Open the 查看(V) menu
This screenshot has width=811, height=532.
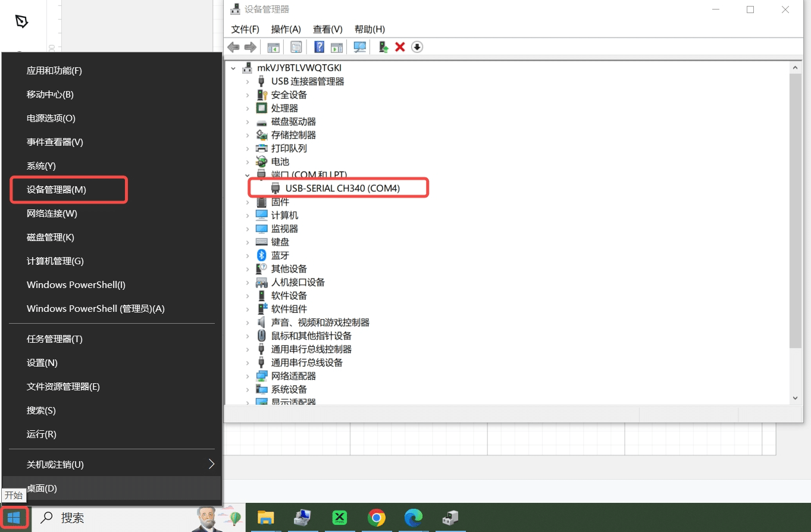tap(328, 29)
